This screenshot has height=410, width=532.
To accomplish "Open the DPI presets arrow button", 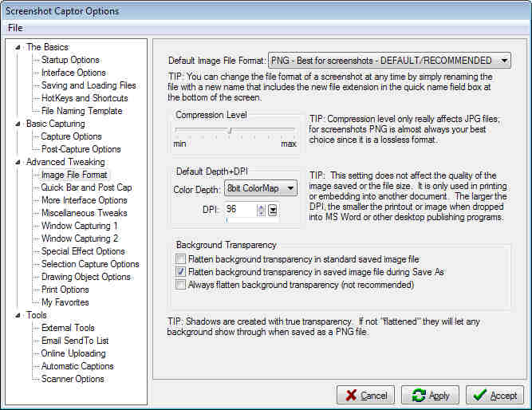I will (x=273, y=210).
